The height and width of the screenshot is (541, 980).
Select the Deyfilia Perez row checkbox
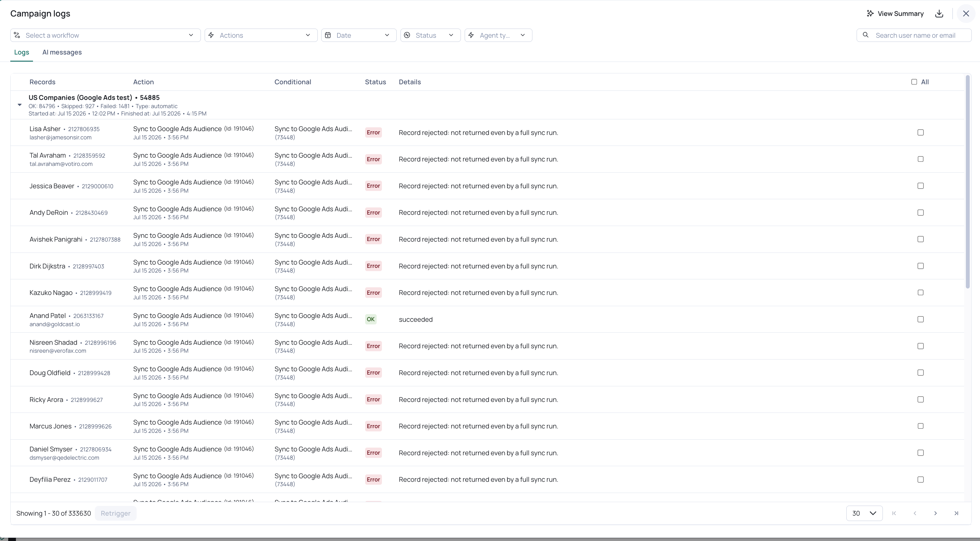click(921, 480)
